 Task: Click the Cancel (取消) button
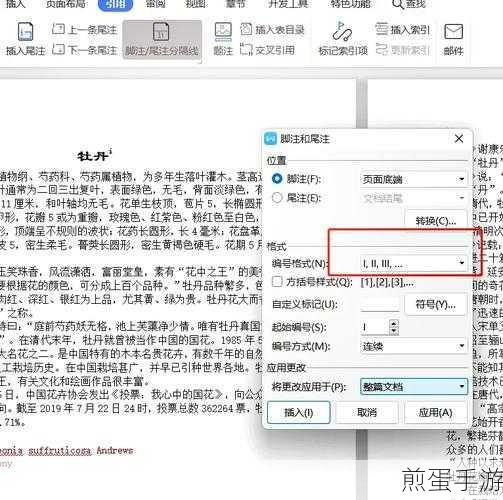[x=367, y=412]
